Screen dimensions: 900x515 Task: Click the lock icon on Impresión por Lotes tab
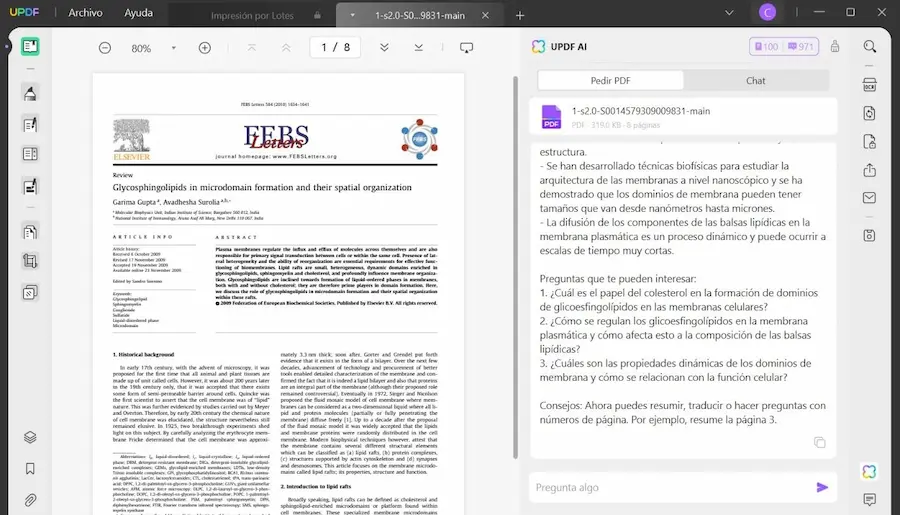[317, 16]
